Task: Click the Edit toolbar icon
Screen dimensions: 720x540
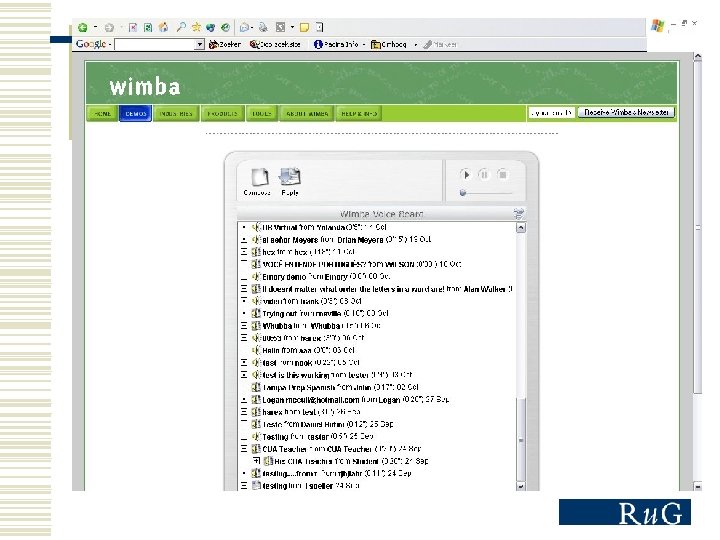Action: click(280, 28)
